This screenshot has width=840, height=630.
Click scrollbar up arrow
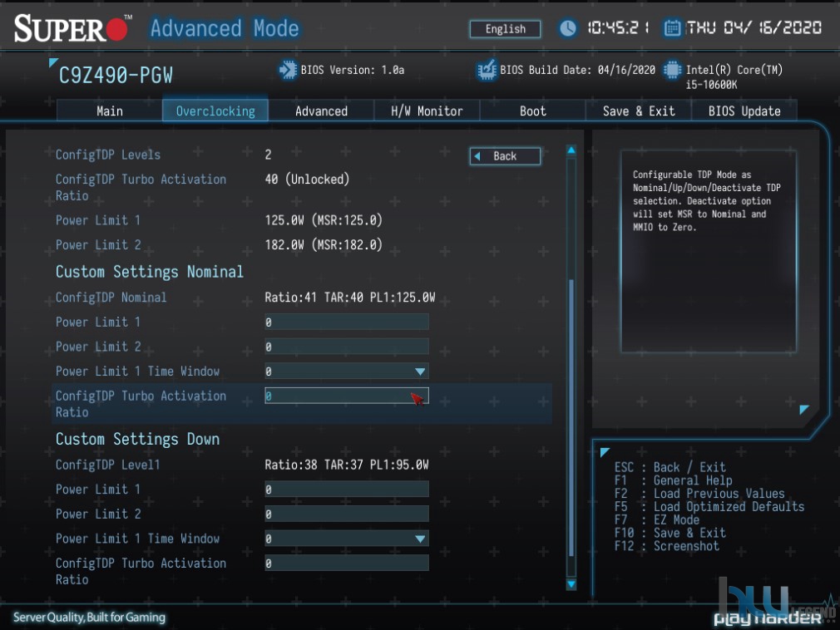(x=571, y=150)
